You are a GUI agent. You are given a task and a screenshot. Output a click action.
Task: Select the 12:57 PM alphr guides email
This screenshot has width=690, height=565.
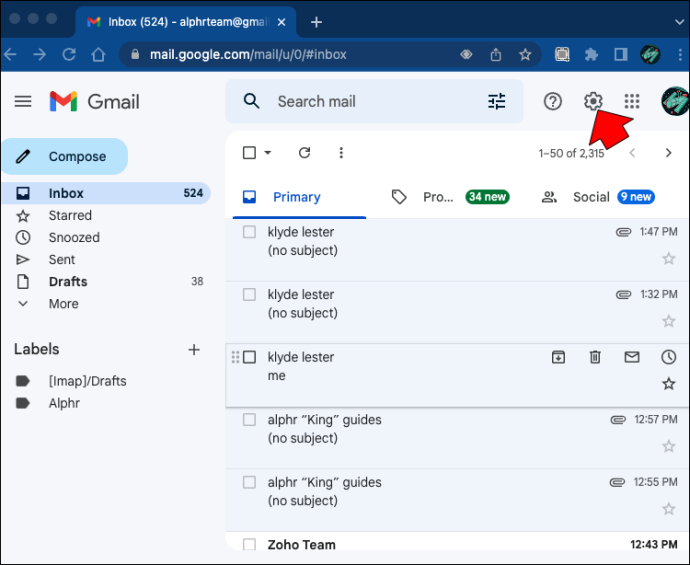[250, 419]
